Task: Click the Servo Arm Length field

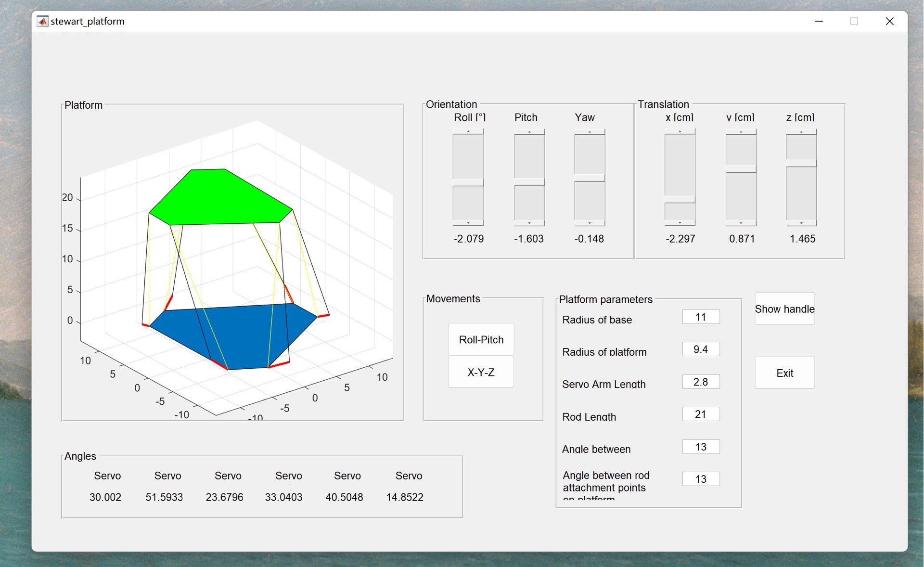Action: point(701,382)
